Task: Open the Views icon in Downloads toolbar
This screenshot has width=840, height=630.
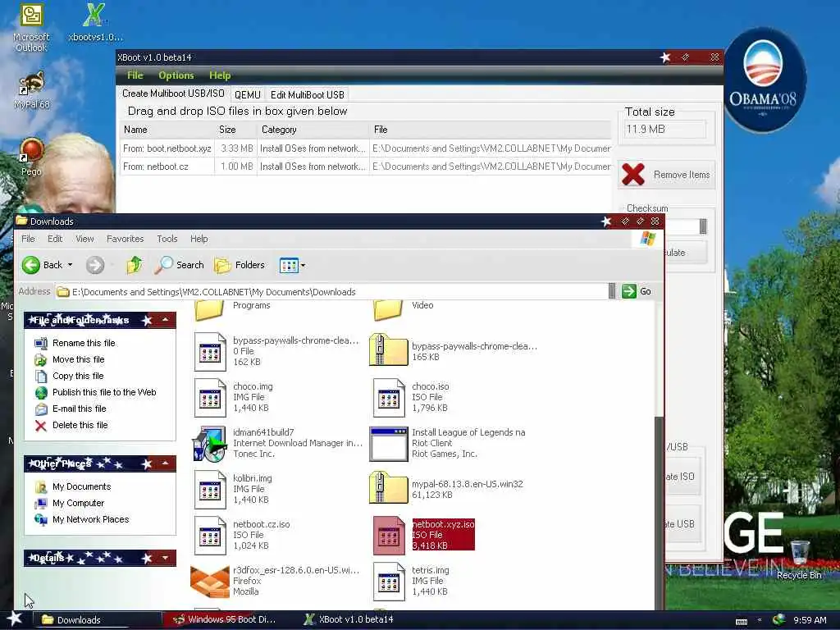Action: coord(289,265)
